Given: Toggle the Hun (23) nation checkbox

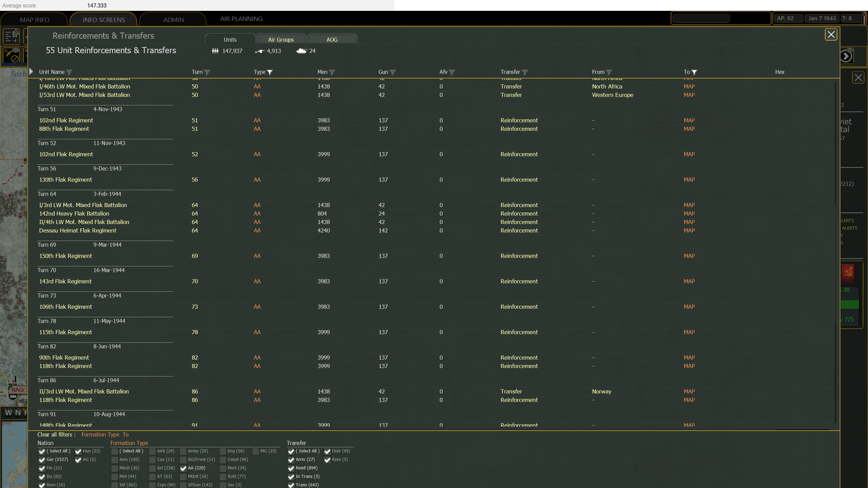Looking at the screenshot, I should (78, 451).
